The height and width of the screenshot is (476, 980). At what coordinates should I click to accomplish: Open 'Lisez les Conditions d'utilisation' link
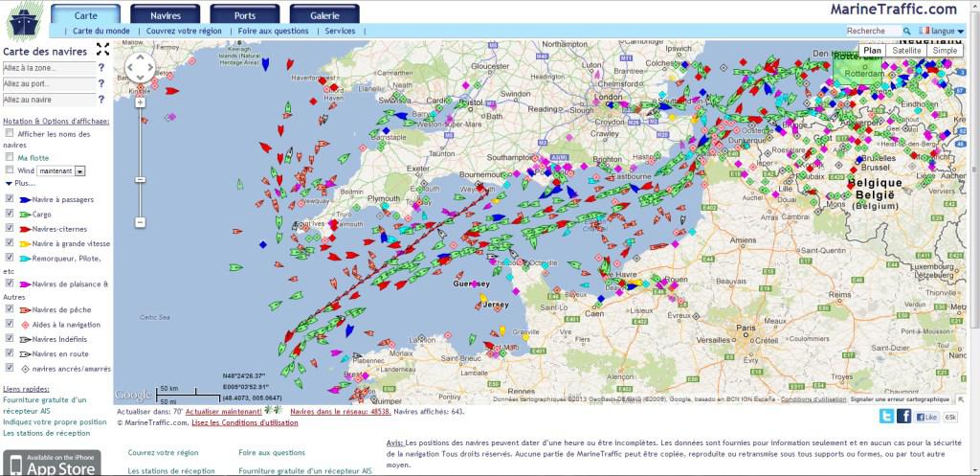[x=245, y=422]
